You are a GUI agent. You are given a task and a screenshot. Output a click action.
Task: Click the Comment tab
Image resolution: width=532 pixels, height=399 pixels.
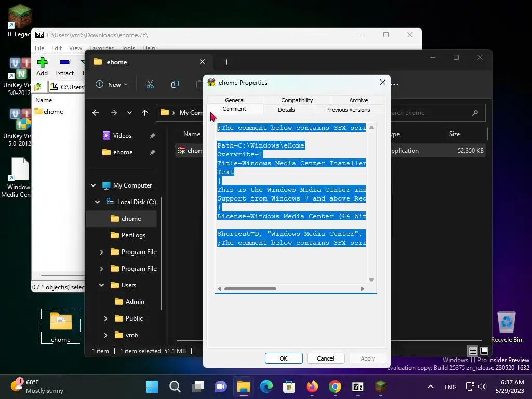pos(234,109)
